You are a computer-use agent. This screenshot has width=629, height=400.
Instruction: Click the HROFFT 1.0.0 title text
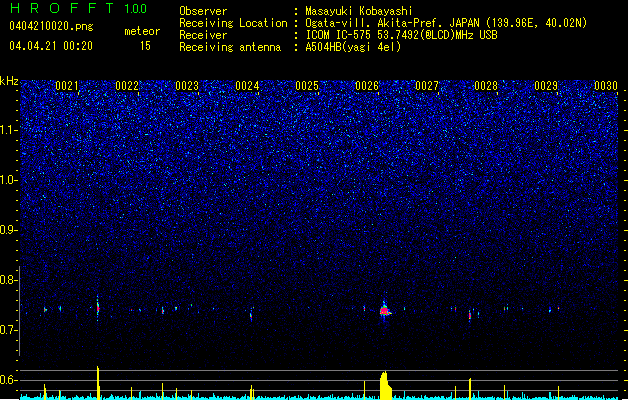click(79, 8)
